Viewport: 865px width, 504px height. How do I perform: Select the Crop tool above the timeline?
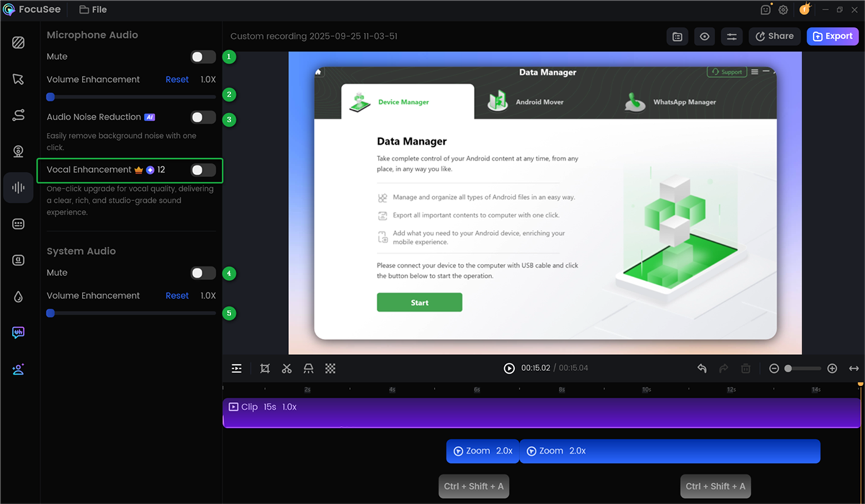(265, 369)
